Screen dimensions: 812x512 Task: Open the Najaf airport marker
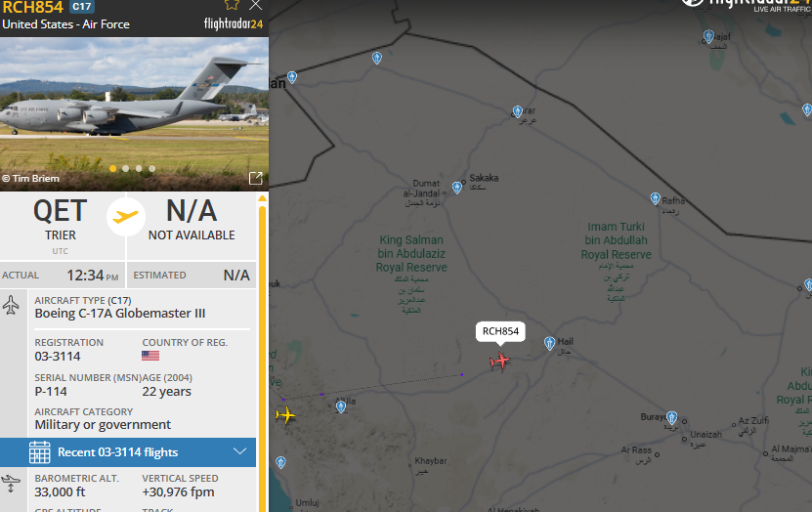coord(708,37)
